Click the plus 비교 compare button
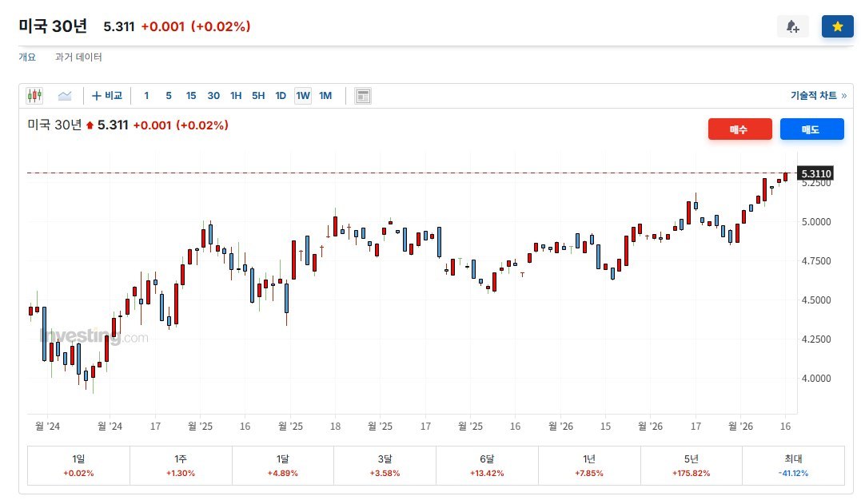Image resolution: width=861 pixels, height=504 pixels. (107, 95)
